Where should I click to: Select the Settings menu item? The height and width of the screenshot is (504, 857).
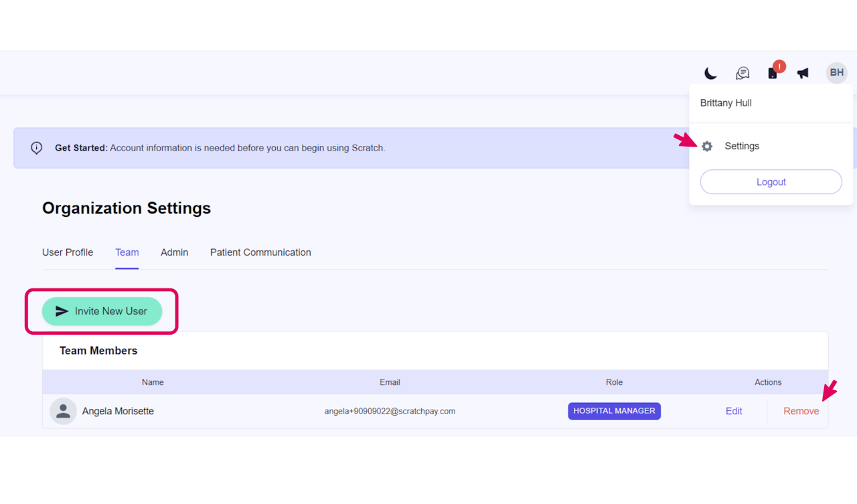pos(742,146)
